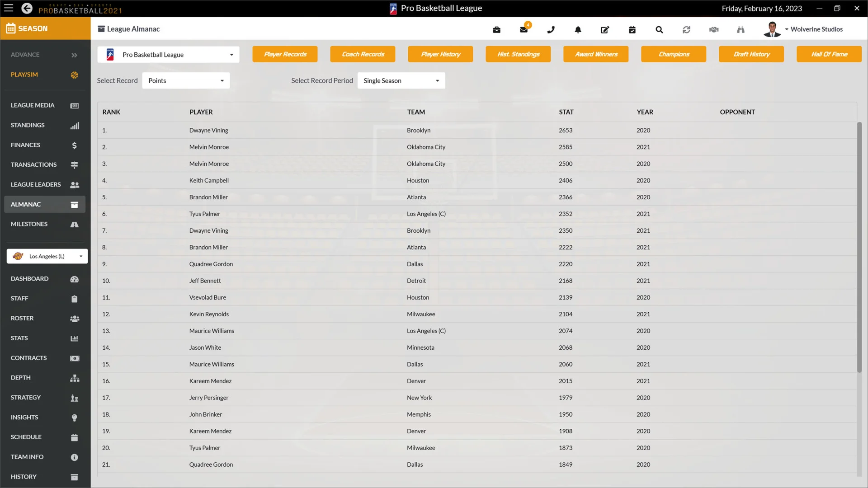Screen dimensions: 868x488
Task: Click the magnifying glass search icon
Action: [x=659, y=30]
